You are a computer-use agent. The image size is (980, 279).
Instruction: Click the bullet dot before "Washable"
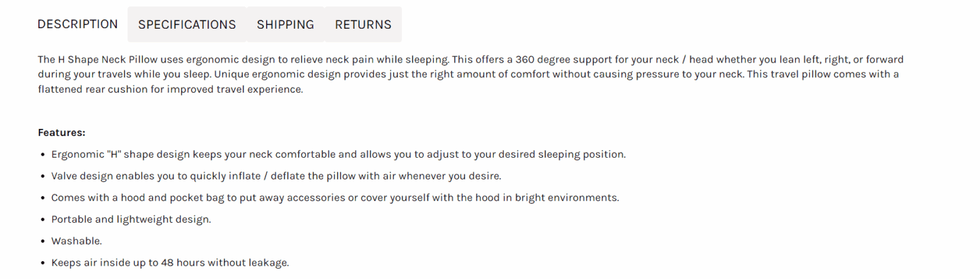point(43,241)
